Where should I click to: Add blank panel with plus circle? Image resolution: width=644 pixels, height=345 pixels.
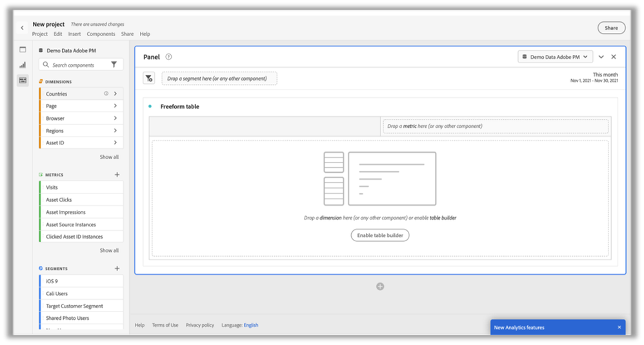(x=380, y=286)
